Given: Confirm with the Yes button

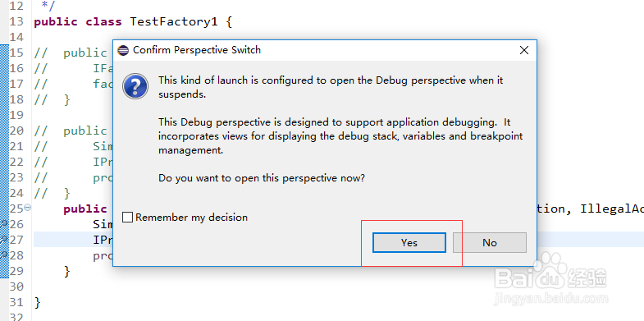Looking at the screenshot, I should (409, 242).
